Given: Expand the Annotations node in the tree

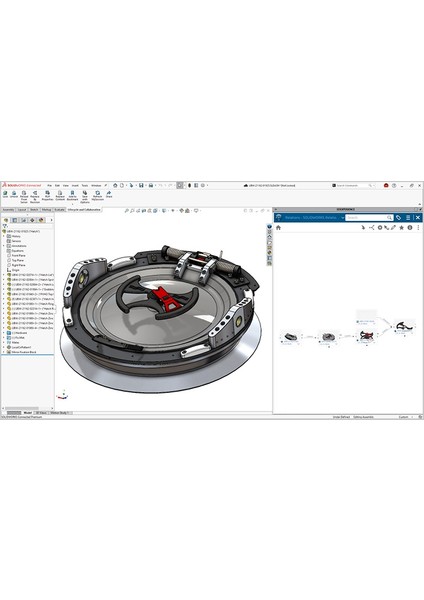Looking at the screenshot, I should coord(4,246).
